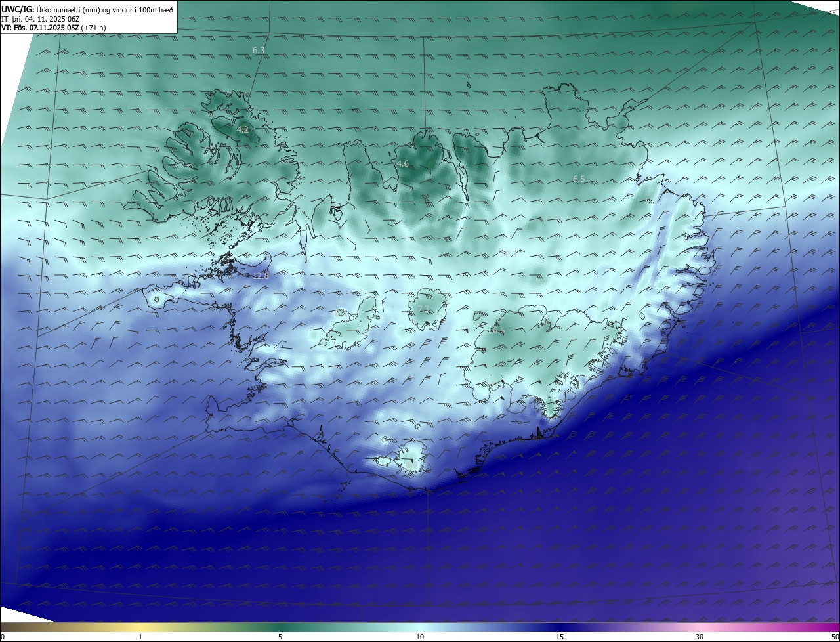Click the 50 tick on the color scale
The image size is (840, 642).
click(x=835, y=637)
